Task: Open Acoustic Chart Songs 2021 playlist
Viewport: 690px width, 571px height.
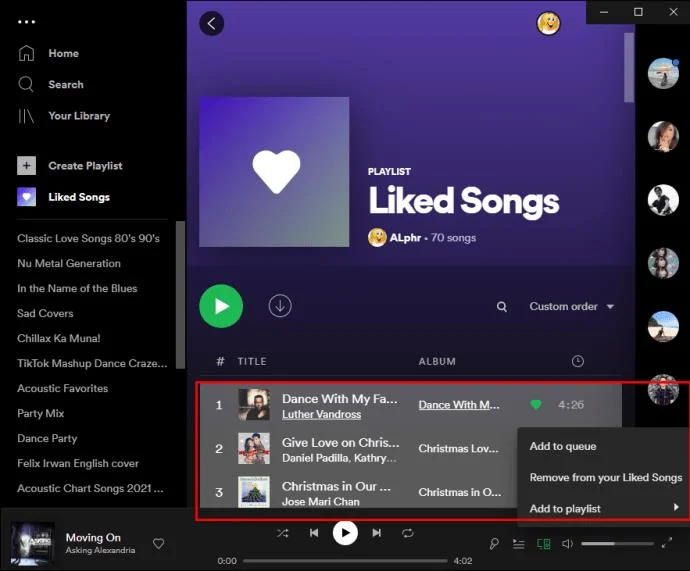Action: (91, 488)
